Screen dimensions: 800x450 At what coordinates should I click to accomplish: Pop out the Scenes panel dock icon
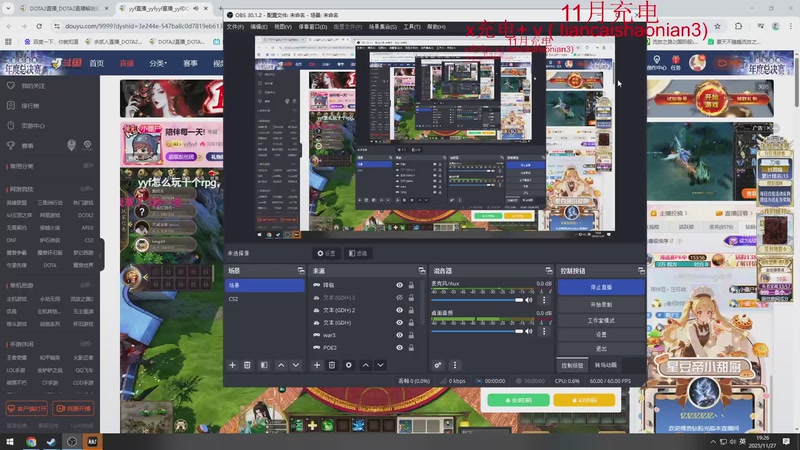[301, 271]
